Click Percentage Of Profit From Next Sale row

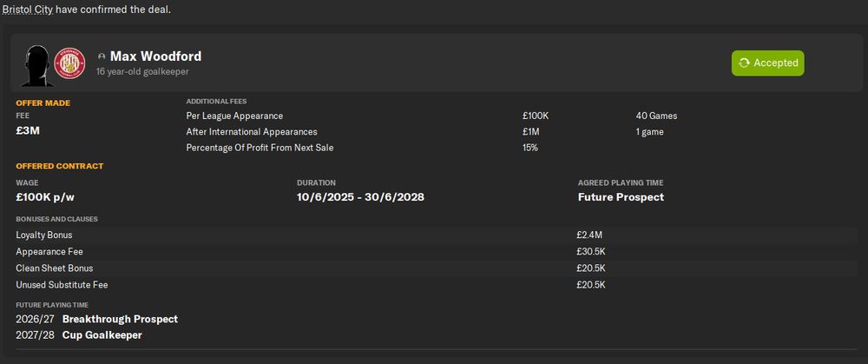click(260, 148)
